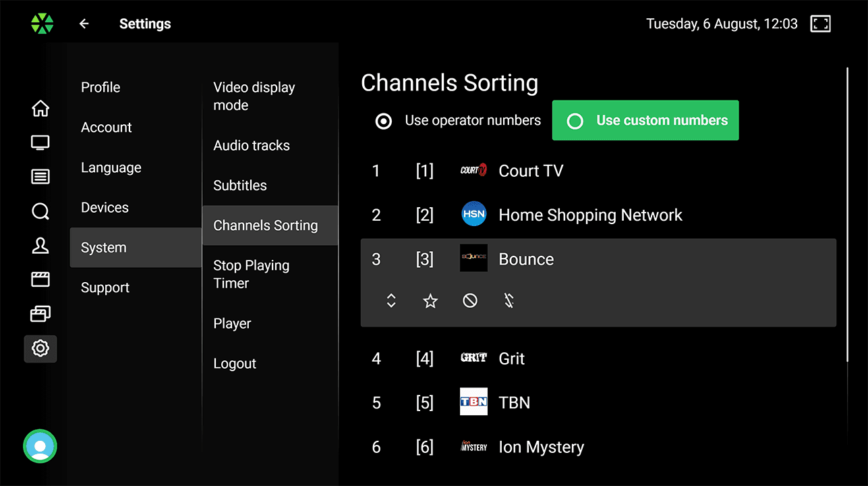Click the star favorite icon for Bounce

click(430, 301)
